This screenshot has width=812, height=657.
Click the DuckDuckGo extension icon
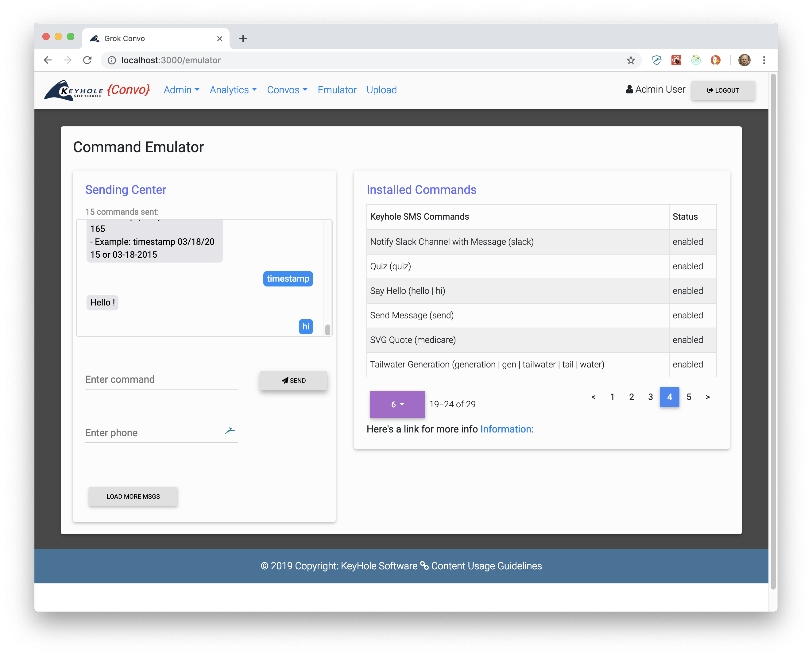(715, 60)
